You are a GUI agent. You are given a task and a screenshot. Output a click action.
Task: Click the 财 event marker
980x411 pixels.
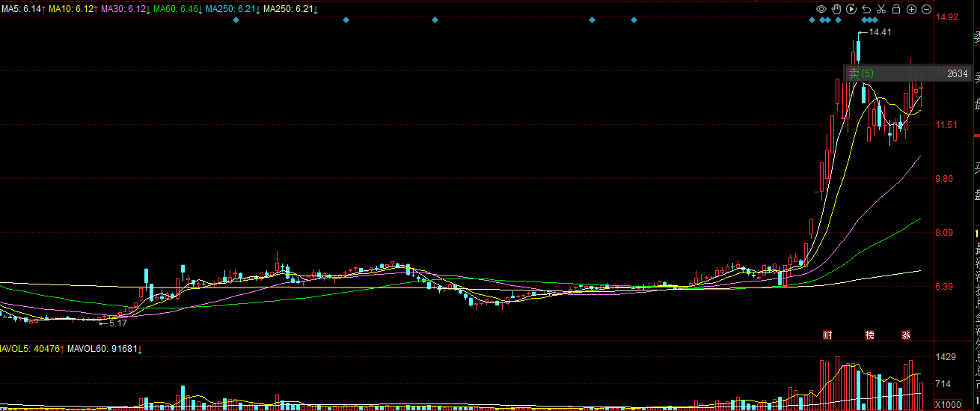[x=827, y=335]
